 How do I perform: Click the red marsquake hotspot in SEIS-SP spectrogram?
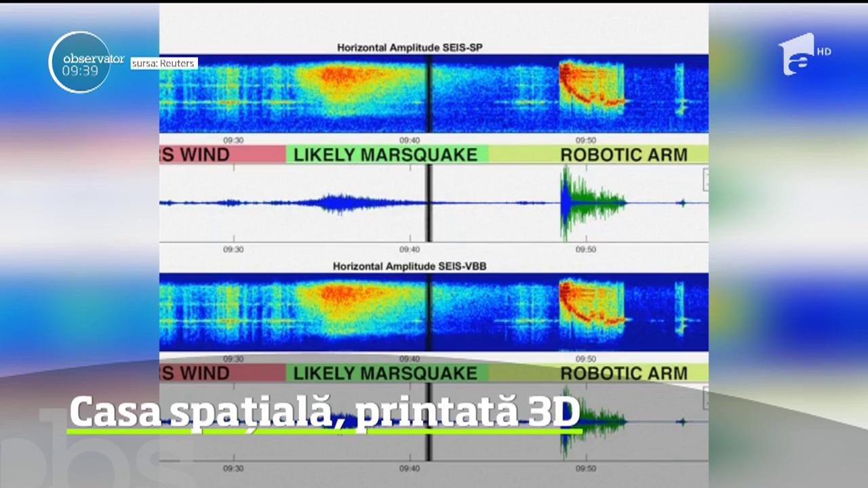(342, 77)
